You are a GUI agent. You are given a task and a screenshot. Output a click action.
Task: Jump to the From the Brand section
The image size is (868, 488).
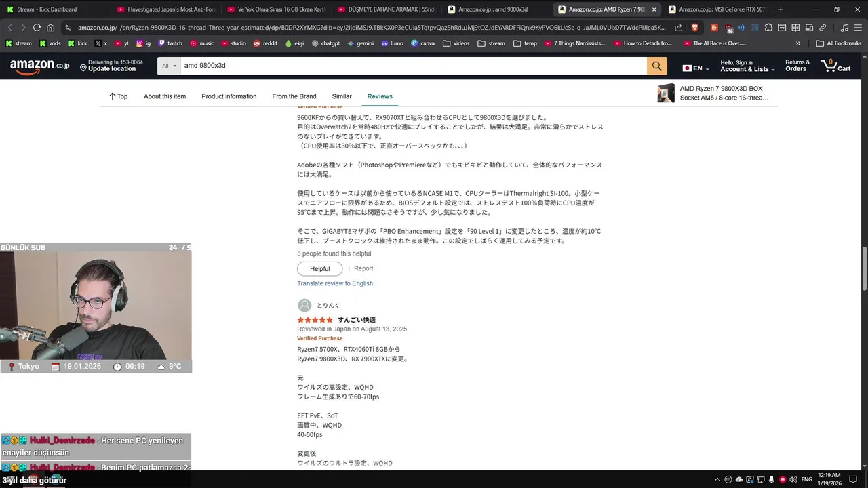(294, 96)
